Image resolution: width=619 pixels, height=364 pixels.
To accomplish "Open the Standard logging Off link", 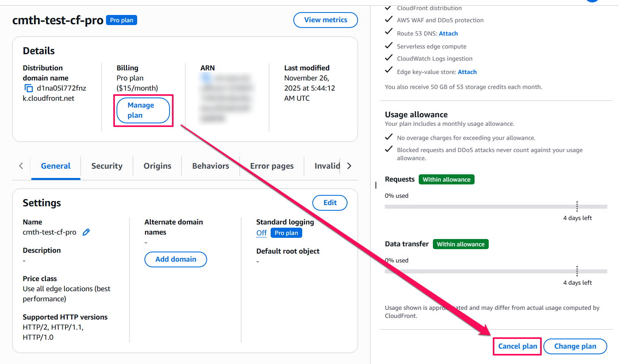I will tap(261, 233).
